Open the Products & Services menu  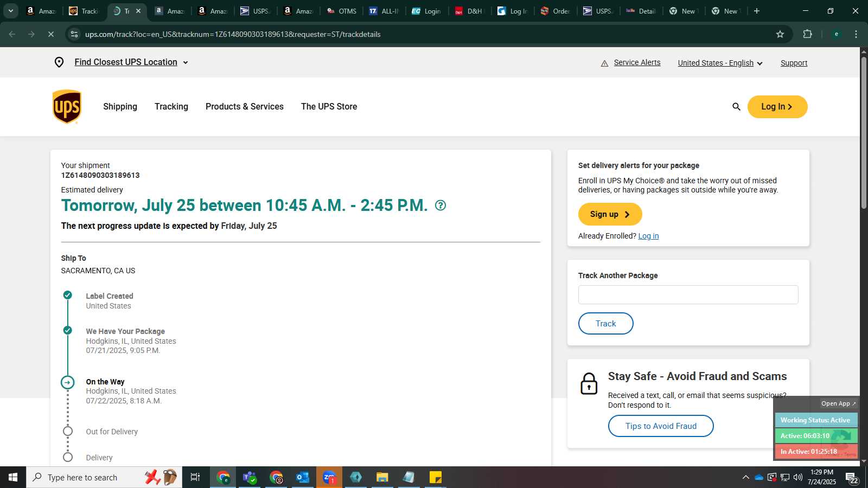(x=245, y=107)
